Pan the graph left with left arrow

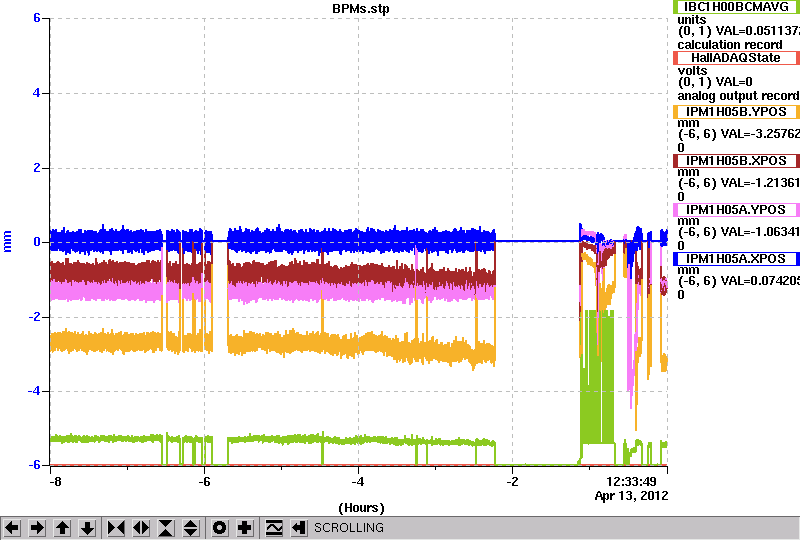point(12,528)
